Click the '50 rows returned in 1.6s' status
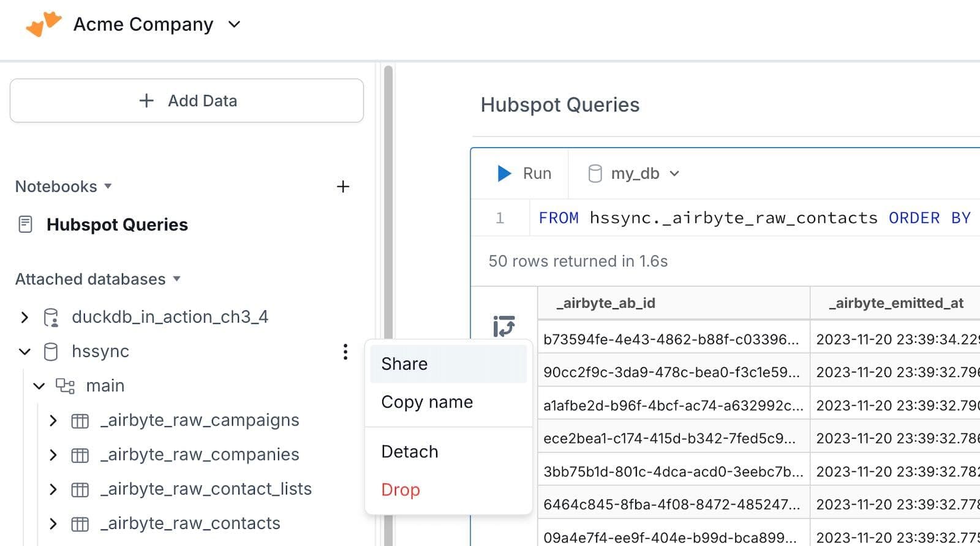The height and width of the screenshot is (546, 980). [578, 261]
